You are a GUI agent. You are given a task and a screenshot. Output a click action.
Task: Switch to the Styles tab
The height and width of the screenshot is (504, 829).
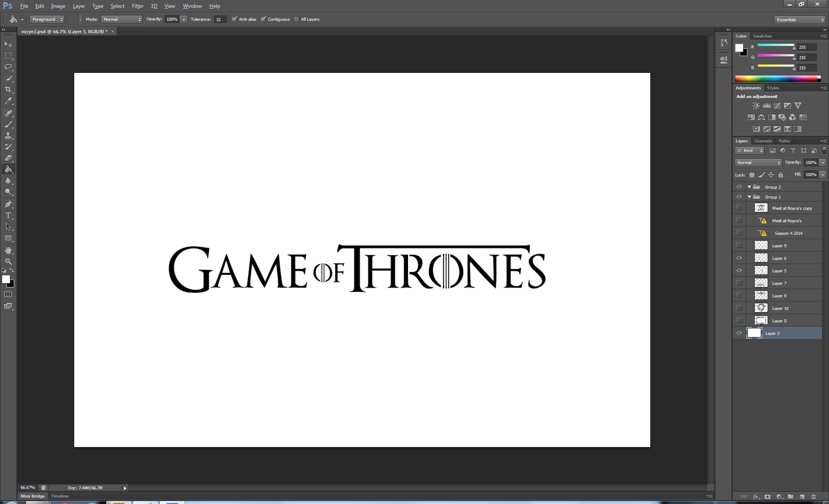click(773, 88)
